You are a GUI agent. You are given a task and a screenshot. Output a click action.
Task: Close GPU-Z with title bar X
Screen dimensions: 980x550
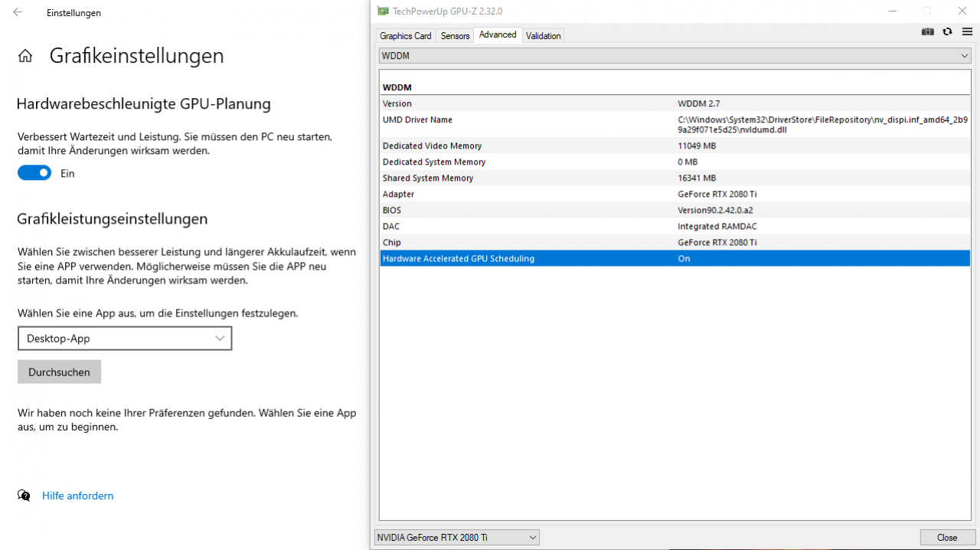pyautogui.click(x=962, y=11)
